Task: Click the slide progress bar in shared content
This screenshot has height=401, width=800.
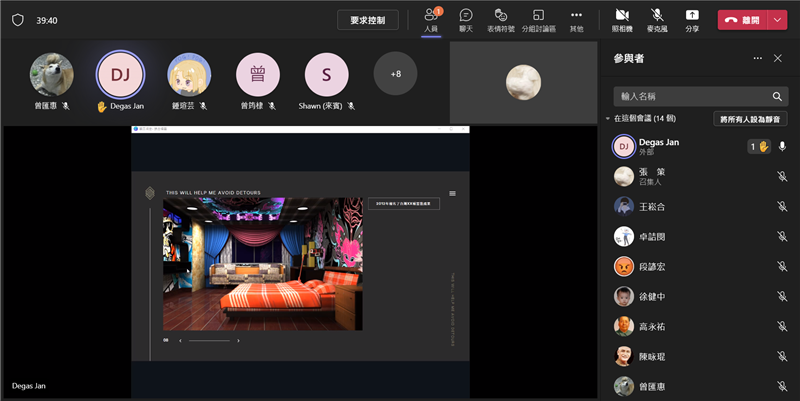Action: (209, 341)
